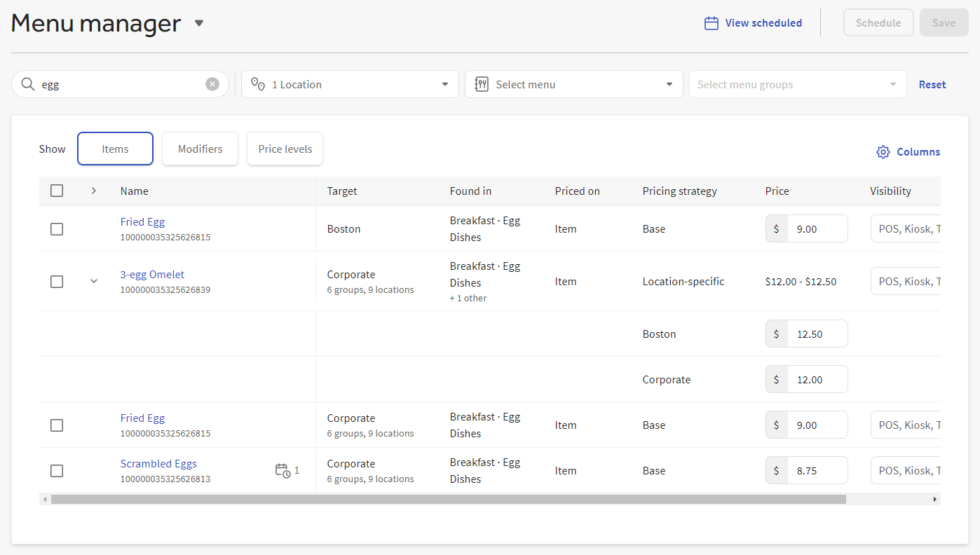This screenshot has width=980, height=555.
Task: Expand all rows with the header chevron
Action: click(93, 190)
